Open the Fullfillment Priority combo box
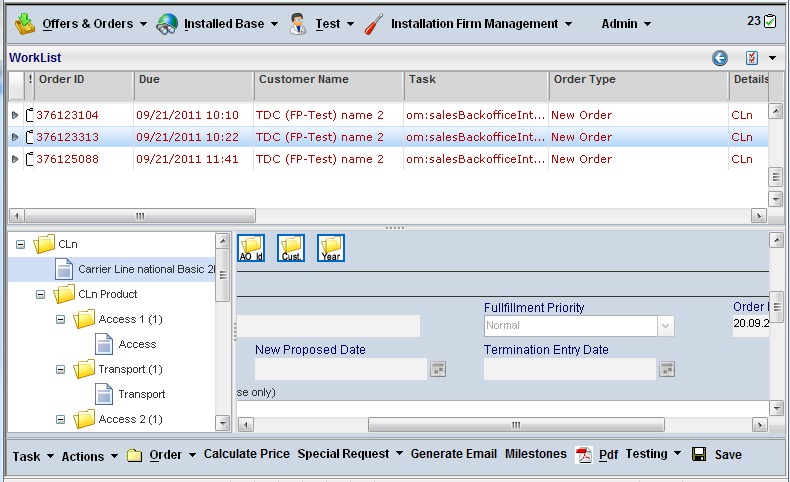Viewport: 790px width, 482px height. click(665, 326)
